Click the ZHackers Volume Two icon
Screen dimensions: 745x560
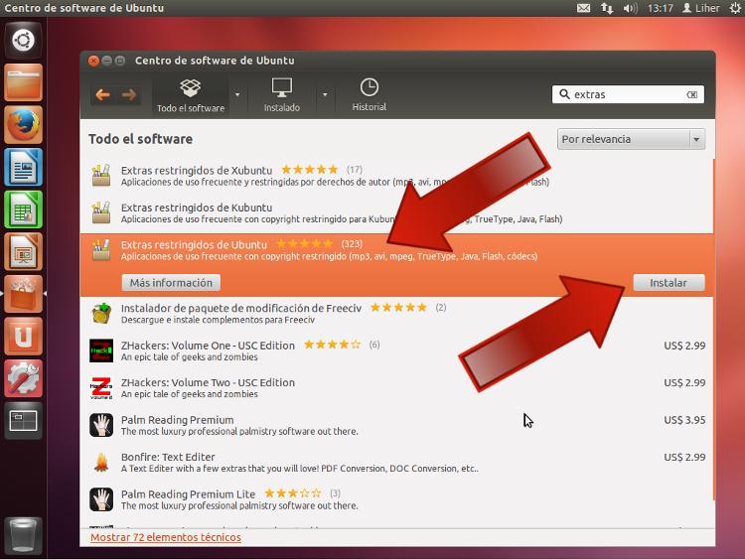point(101,387)
